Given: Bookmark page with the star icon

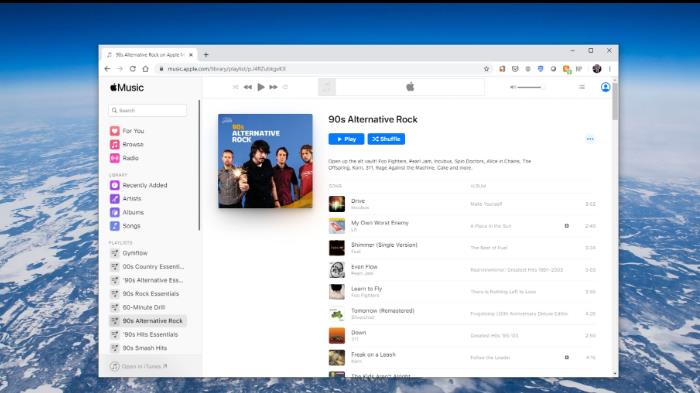Looking at the screenshot, I should point(487,69).
